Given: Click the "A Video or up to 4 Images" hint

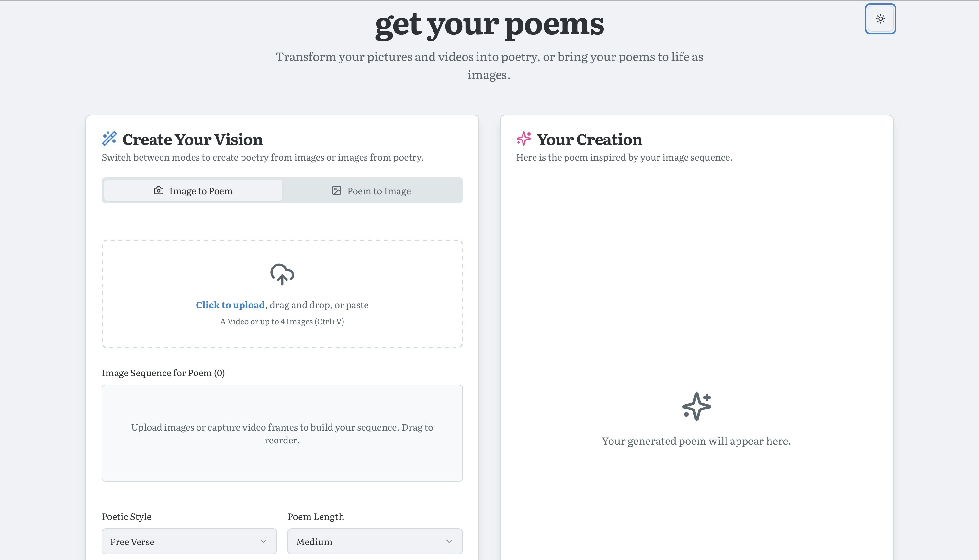Looking at the screenshot, I should [282, 321].
